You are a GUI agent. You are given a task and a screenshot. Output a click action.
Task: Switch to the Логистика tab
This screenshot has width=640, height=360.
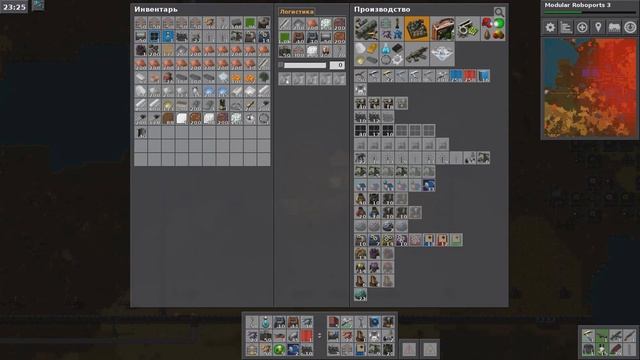[296, 12]
